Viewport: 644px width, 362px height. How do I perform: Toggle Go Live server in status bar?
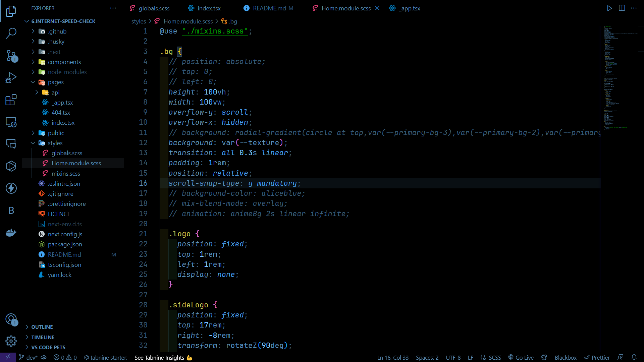click(x=521, y=358)
